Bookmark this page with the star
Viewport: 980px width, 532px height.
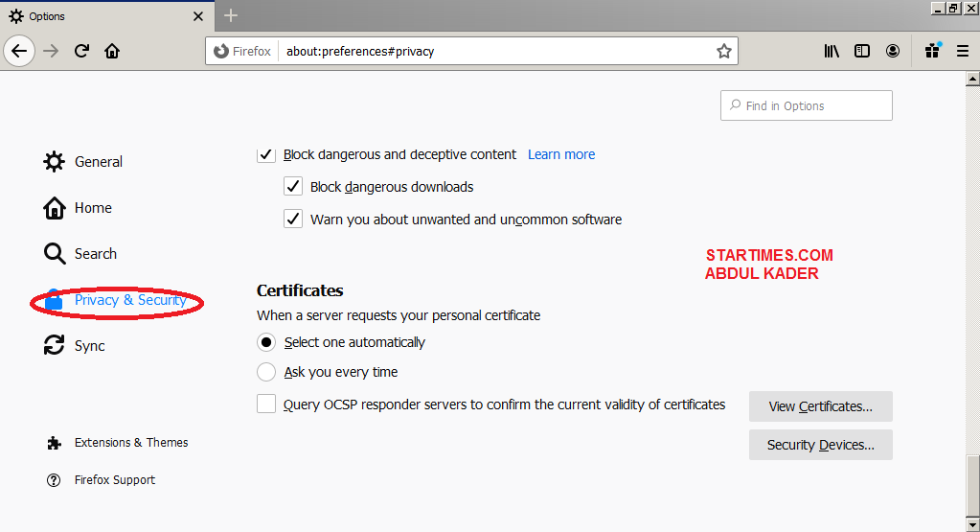pyautogui.click(x=724, y=51)
